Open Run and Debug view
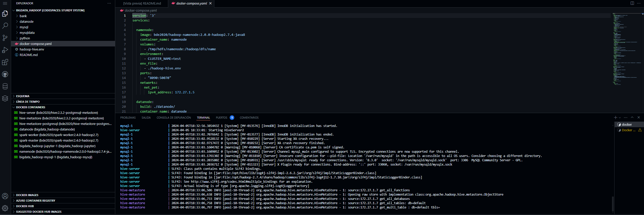The height and width of the screenshot is (215, 644). click(x=5, y=50)
